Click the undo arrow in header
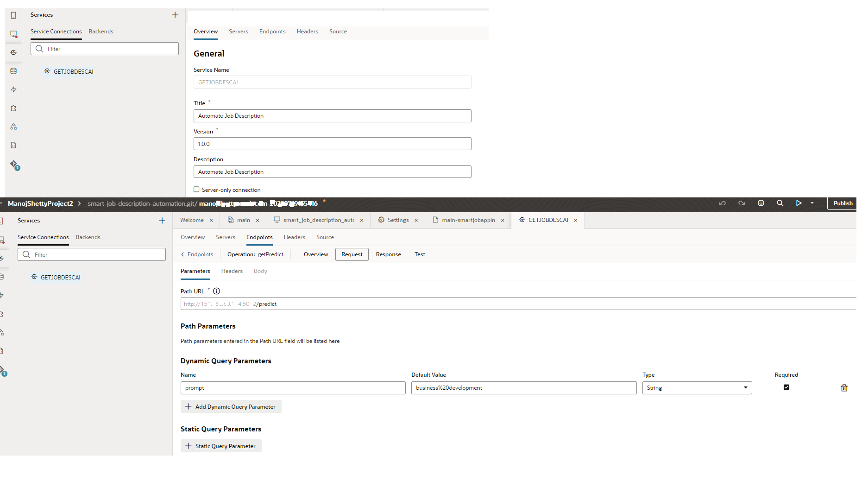 pos(722,203)
